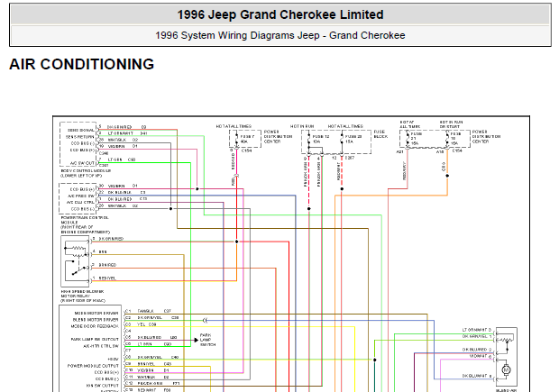Click the "Fuse 28 15A" fuse label
The image size is (559, 392).
pyautogui.click(x=353, y=139)
